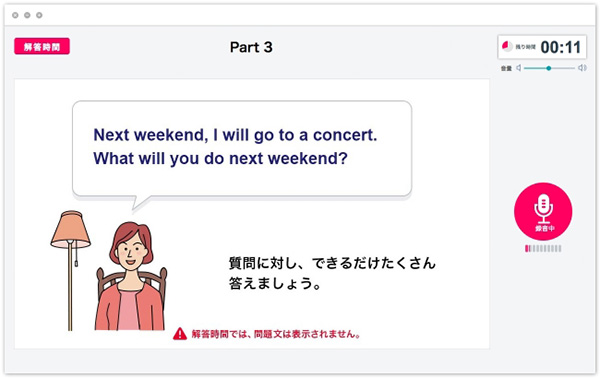Click the remaining-time pie chart icon
600x378 pixels.
coord(507,46)
